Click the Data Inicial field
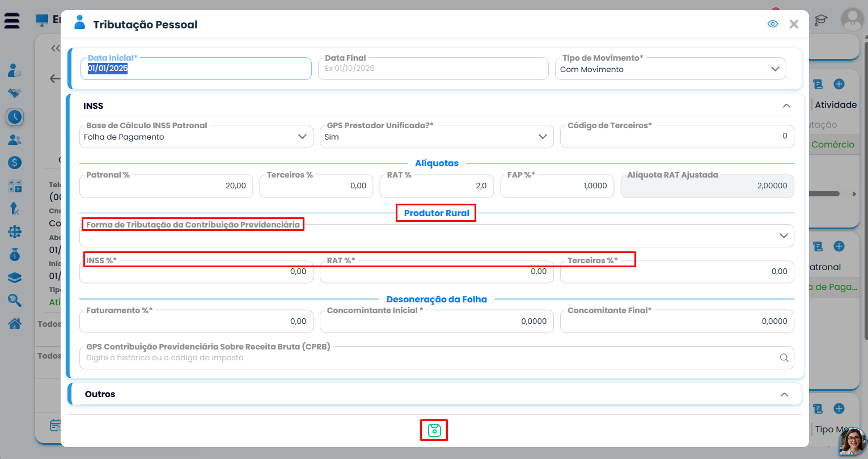Screen dimensions: 868x459 coord(196,69)
